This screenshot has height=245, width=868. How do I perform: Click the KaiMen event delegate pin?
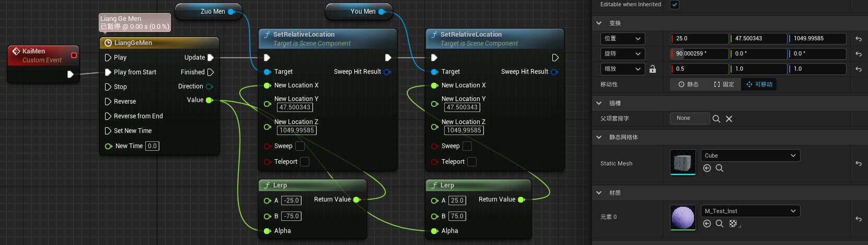click(x=74, y=55)
